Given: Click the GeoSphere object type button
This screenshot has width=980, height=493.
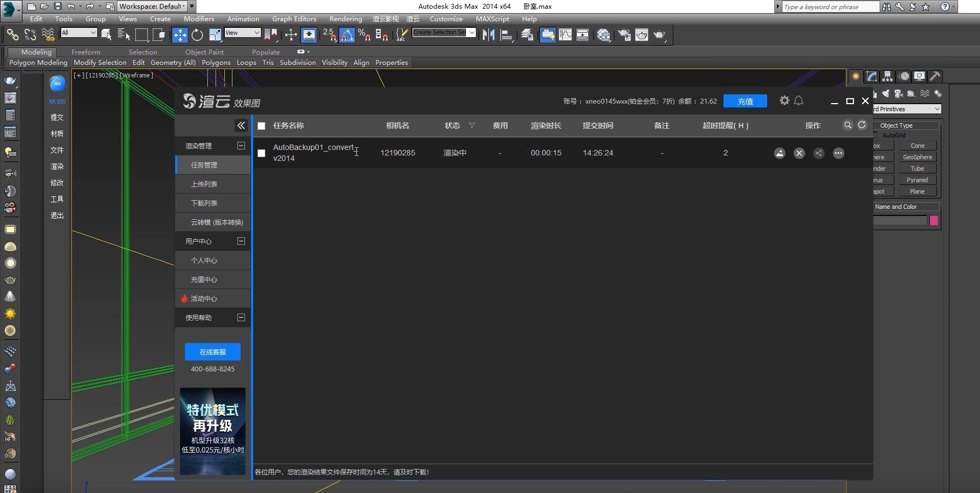Looking at the screenshot, I should click(917, 157).
